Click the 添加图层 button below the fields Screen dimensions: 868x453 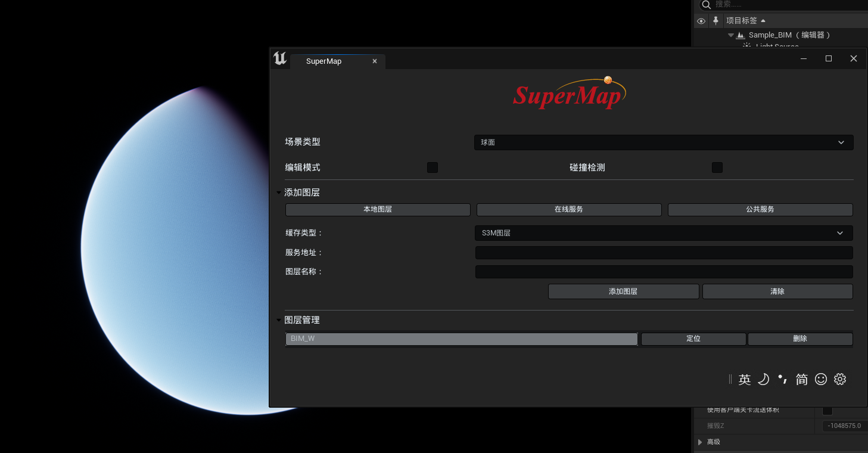[623, 291]
